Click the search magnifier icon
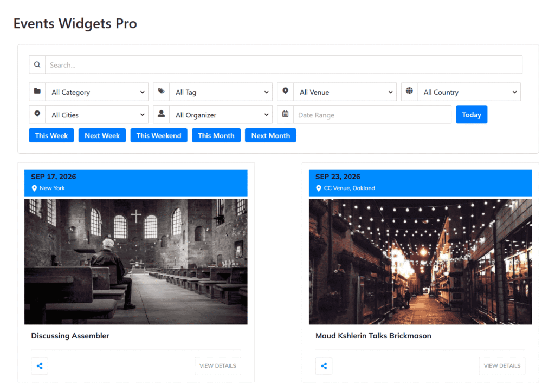Viewport: 555px width, 392px height. pos(37,64)
